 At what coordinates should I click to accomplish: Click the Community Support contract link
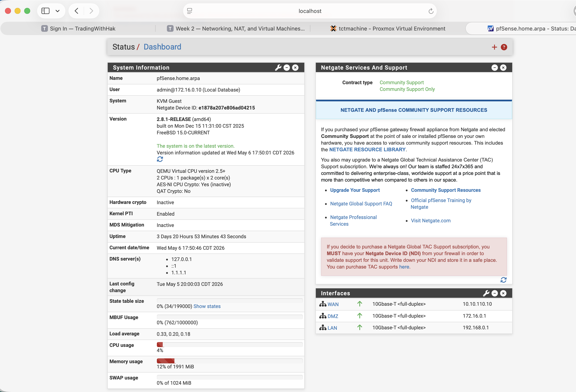click(402, 83)
